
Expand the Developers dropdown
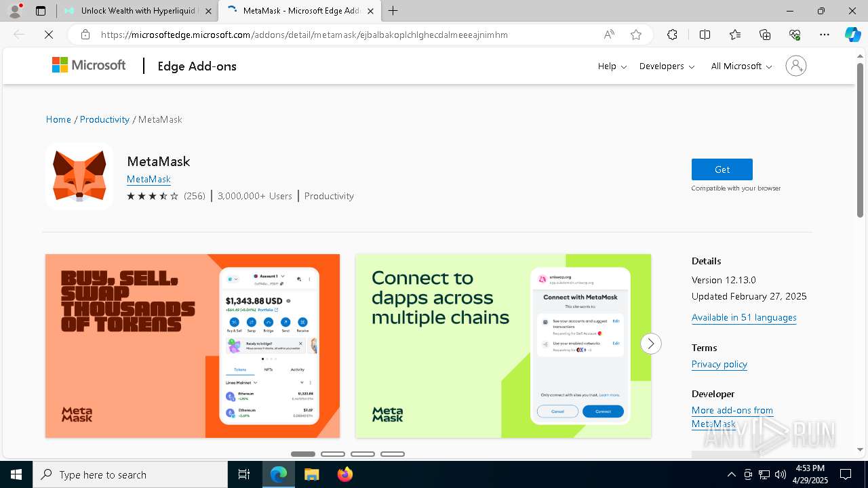(667, 66)
